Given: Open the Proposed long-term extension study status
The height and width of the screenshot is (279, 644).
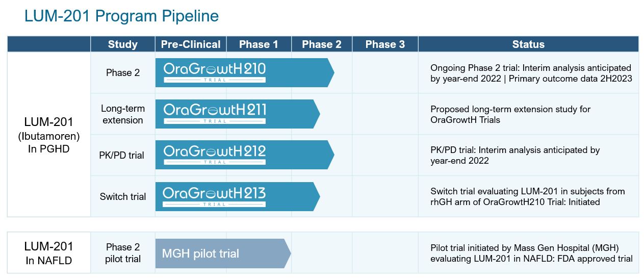Looking at the screenshot, I should pyautogui.click(x=510, y=114).
